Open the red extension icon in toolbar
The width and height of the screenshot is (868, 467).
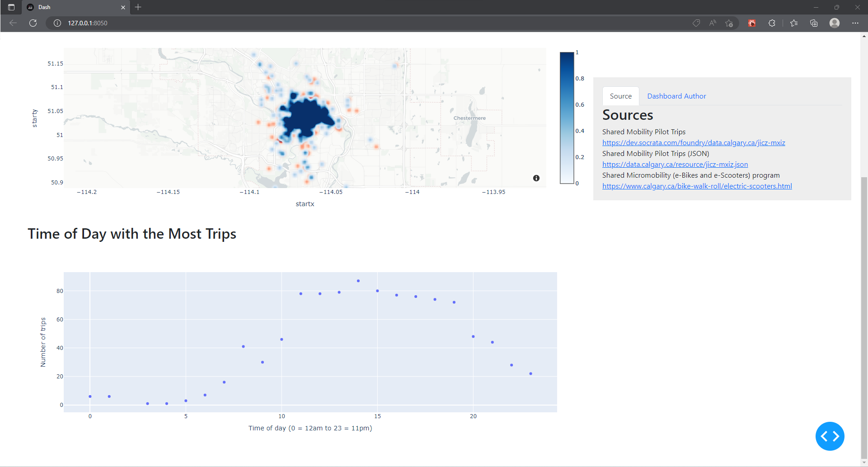click(751, 23)
